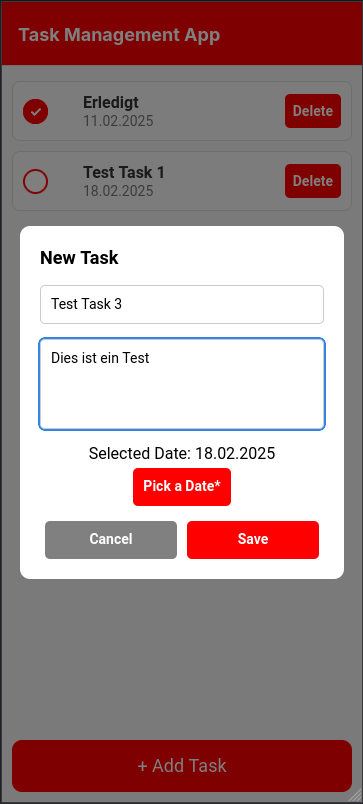Image resolution: width=363 pixels, height=804 pixels.
Task: Click the New Task dialog heading
Action: tap(79, 258)
